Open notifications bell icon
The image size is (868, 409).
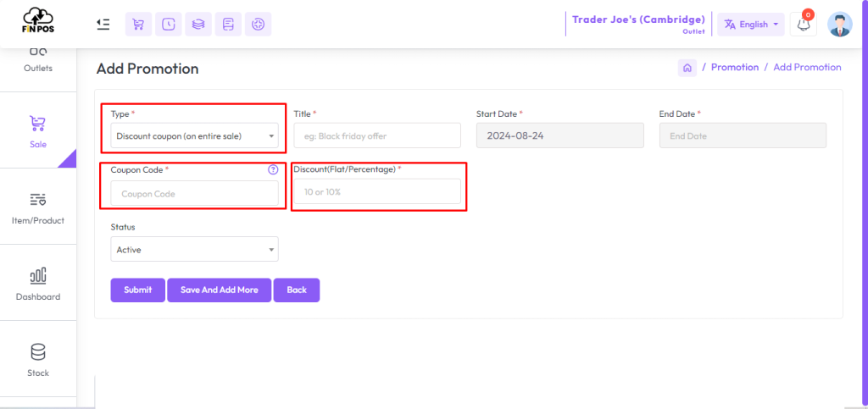tap(804, 25)
